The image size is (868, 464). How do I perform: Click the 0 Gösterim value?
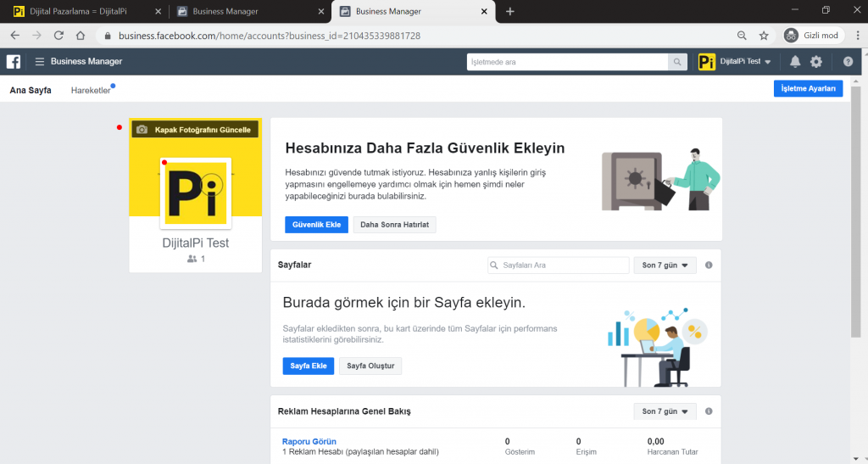click(507, 441)
